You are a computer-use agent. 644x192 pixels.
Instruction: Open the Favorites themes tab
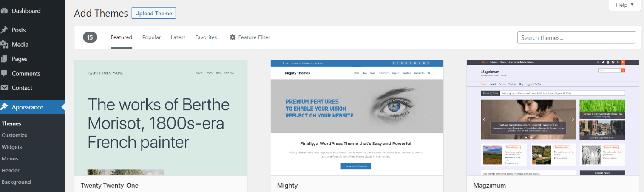point(206,37)
